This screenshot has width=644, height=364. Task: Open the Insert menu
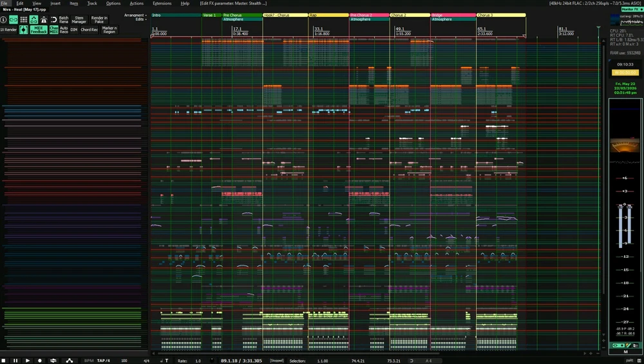55,3
